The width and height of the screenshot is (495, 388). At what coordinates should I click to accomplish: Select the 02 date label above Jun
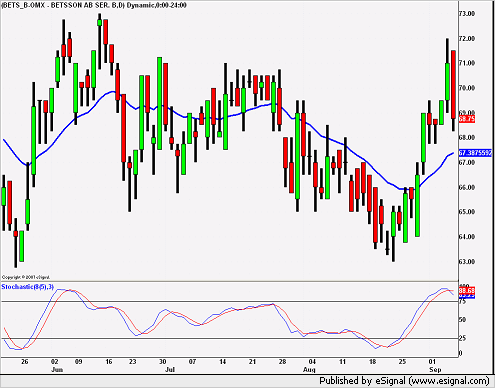point(55,362)
